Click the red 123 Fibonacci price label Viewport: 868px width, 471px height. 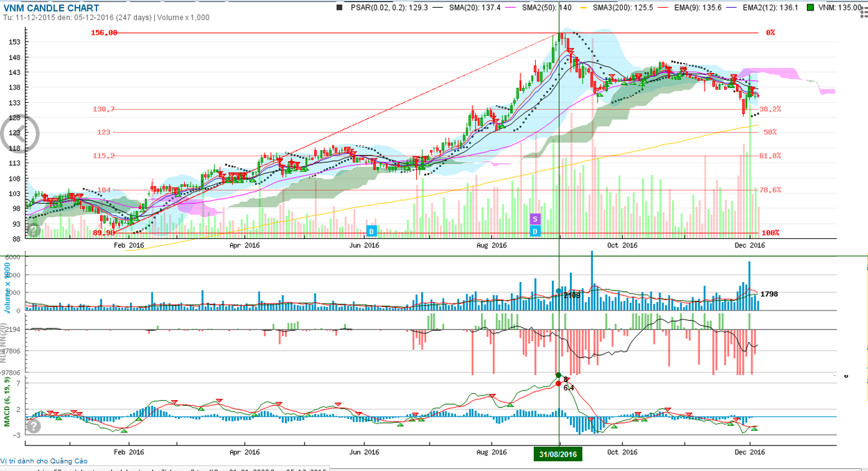pos(104,132)
